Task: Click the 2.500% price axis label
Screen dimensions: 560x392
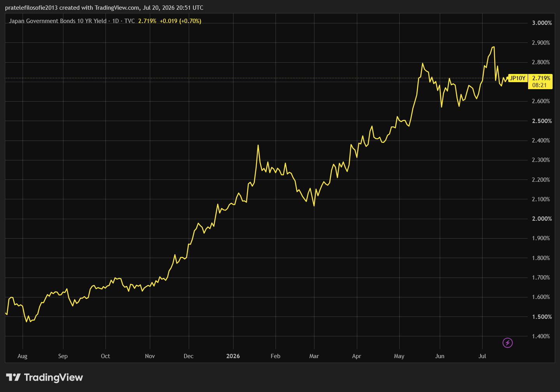Action: pyautogui.click(x=542, y=121)
